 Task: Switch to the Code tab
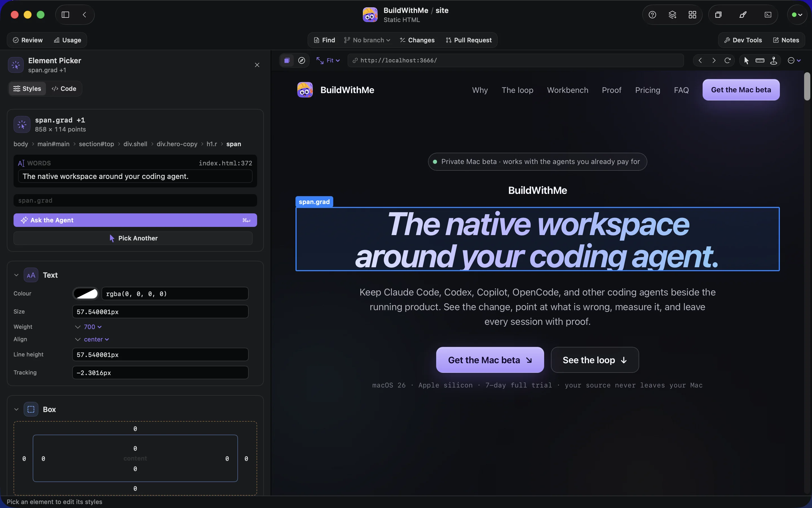64,89
